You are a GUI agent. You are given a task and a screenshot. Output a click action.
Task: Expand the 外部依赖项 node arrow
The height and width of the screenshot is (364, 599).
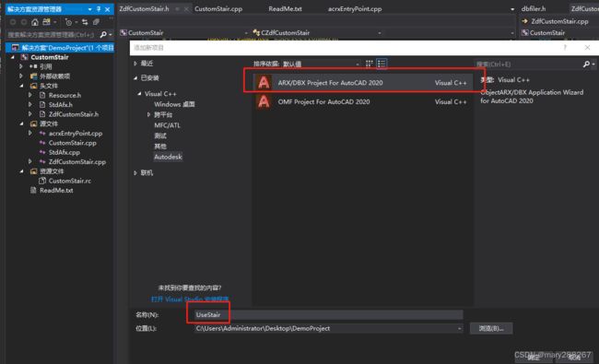click(21, 76)
